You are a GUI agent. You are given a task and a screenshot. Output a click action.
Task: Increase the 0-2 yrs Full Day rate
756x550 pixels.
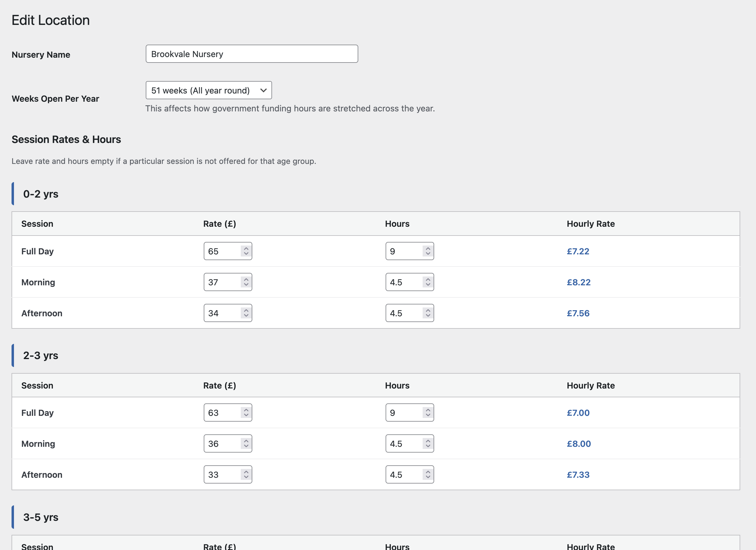tap(246, 248)
